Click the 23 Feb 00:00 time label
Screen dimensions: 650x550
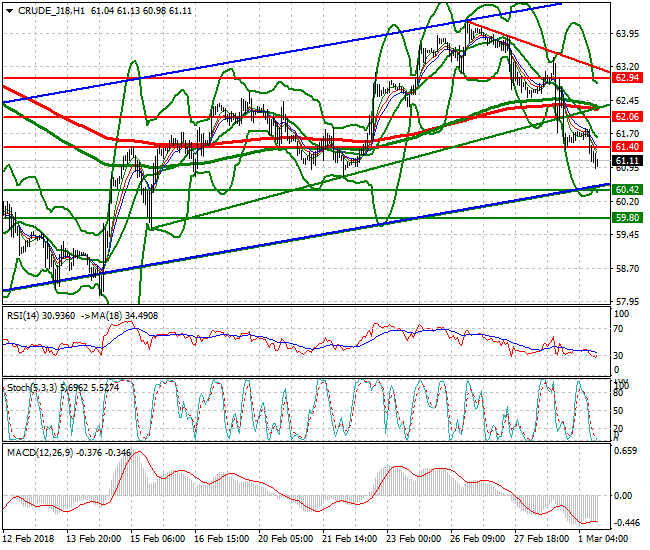coord(414,539)
